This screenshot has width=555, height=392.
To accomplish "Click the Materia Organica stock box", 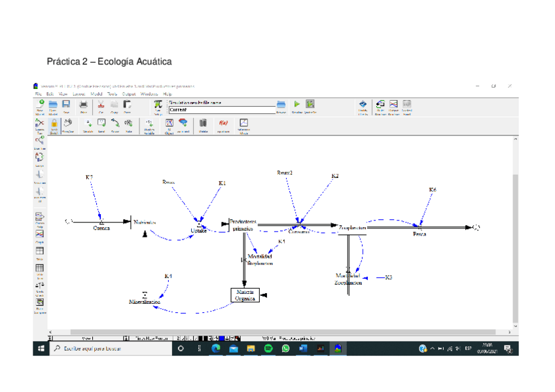I will (x=245, y=294).
